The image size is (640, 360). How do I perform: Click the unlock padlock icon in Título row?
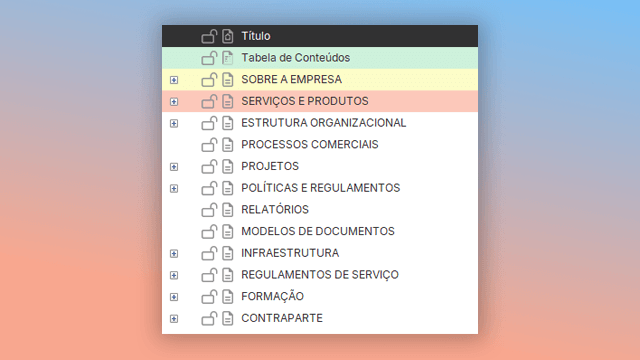click(209, 36)
